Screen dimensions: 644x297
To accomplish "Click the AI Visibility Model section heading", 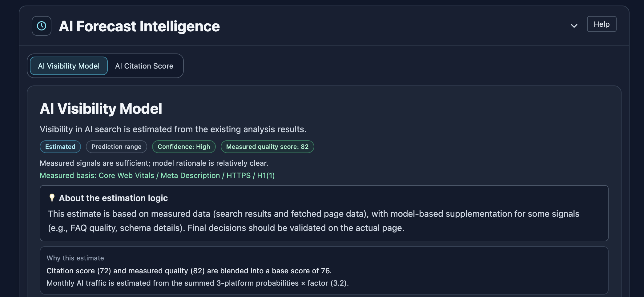I will [x=101, y=109].
